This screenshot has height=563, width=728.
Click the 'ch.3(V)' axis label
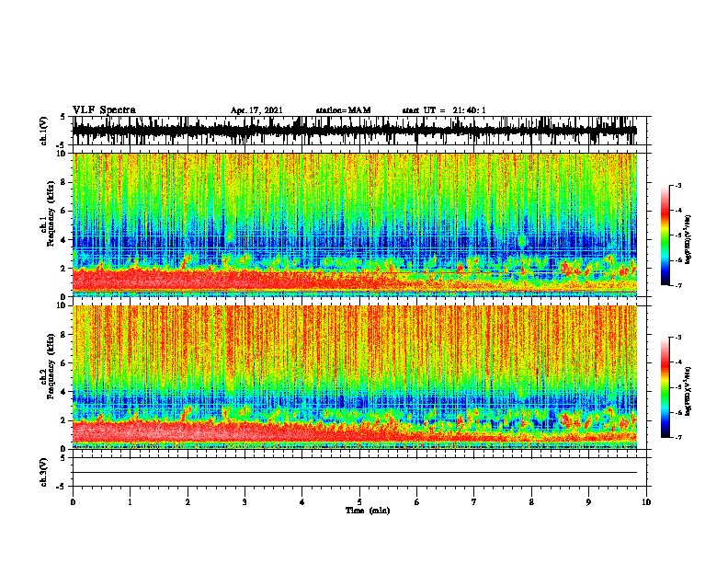43,472
